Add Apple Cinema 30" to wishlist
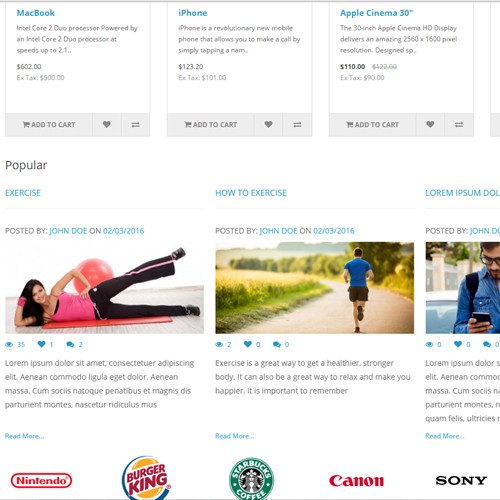The height and width of the screenshot is (500, 500). pyautogui.click(x=430, y=125)
